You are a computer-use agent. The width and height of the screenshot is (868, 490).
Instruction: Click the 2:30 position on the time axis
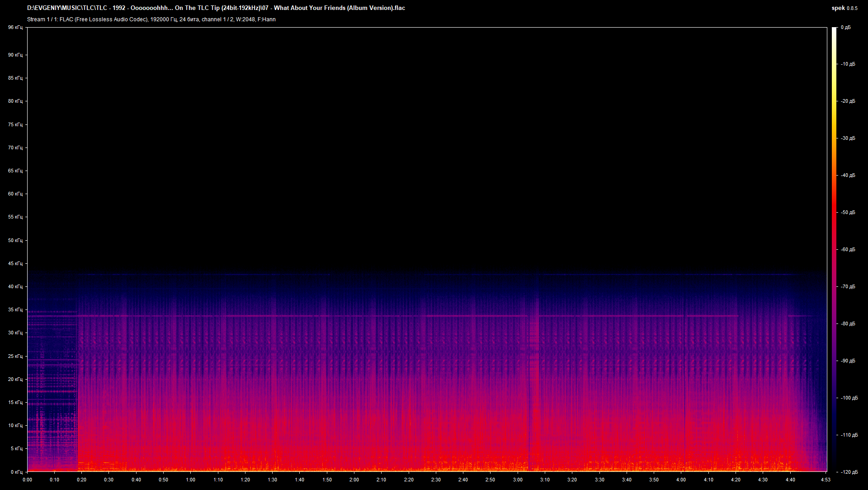point(435,479)
